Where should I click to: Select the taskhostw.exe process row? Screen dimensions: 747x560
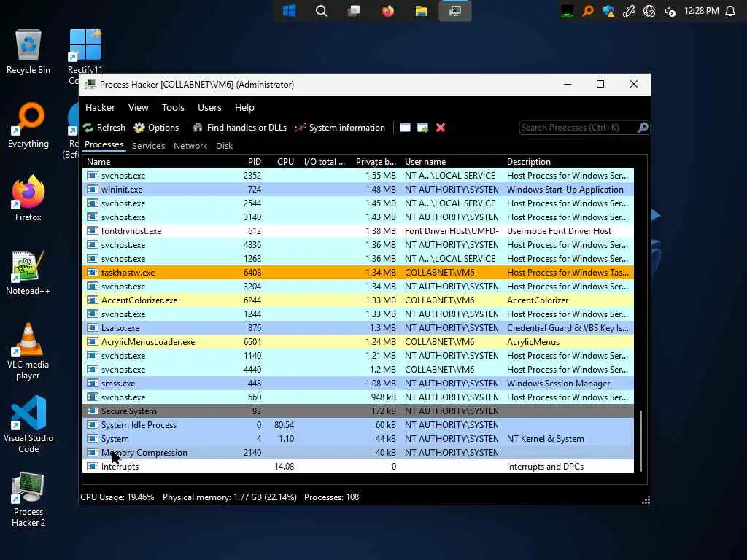click(x=357, y=273)
